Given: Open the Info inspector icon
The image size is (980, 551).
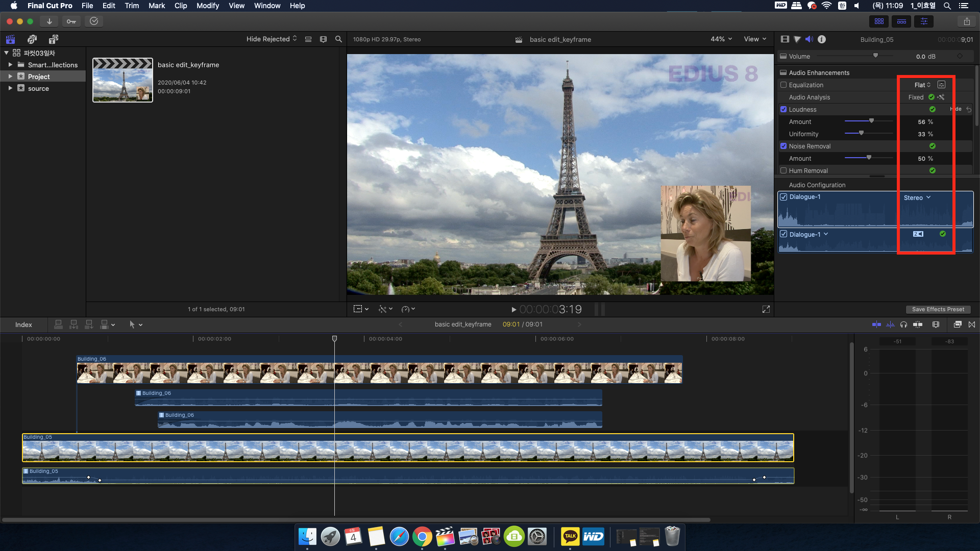Looking at the screenshot, I should click(x=822, y=39).
